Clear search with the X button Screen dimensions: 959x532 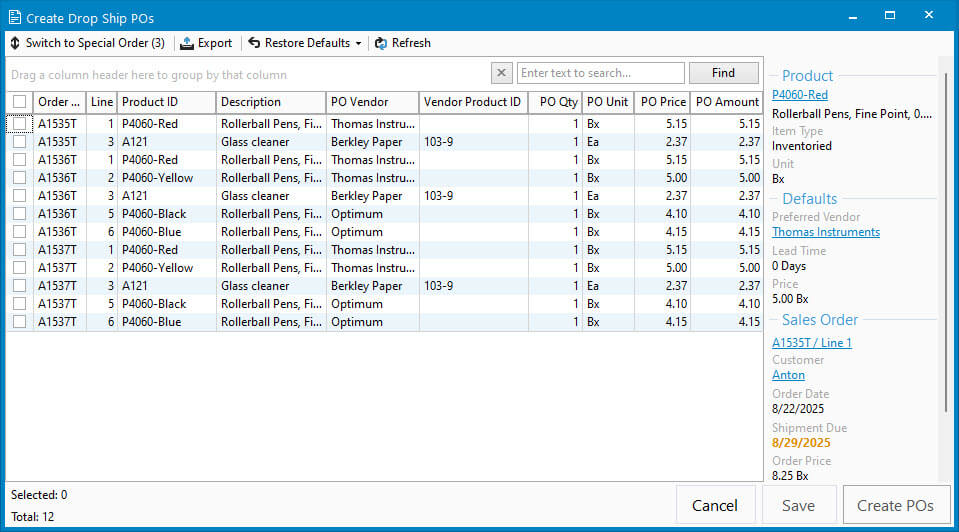point(502,73)
